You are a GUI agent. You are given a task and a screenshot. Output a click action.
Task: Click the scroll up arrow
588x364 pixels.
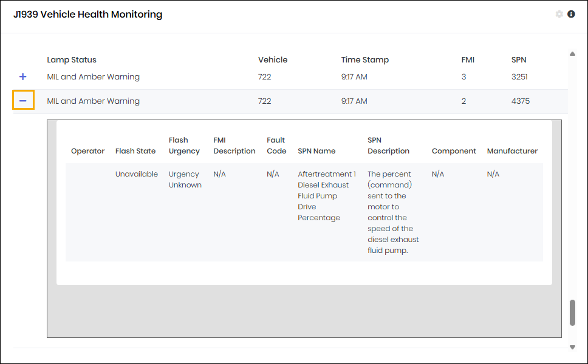pyautogui.click(x=572, y=54)
